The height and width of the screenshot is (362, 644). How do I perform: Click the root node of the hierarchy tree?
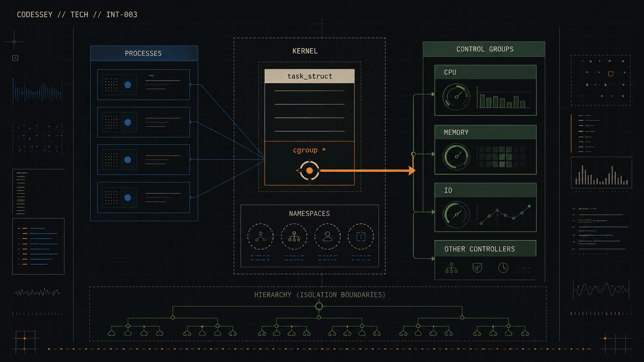tap(319, 306)
